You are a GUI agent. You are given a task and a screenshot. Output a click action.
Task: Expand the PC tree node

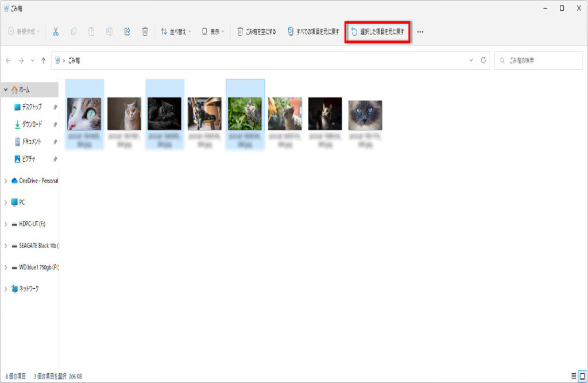pyautogui.click(x=6, y=203)
